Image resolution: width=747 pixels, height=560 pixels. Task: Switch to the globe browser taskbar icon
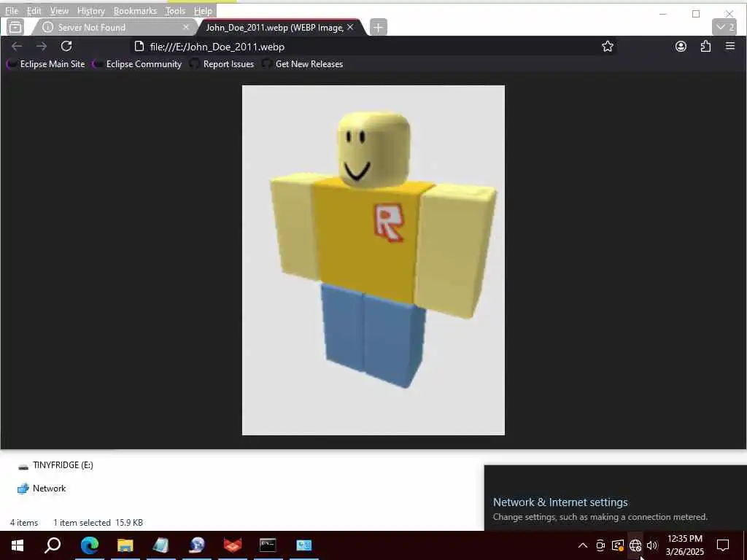coord(197,545)
